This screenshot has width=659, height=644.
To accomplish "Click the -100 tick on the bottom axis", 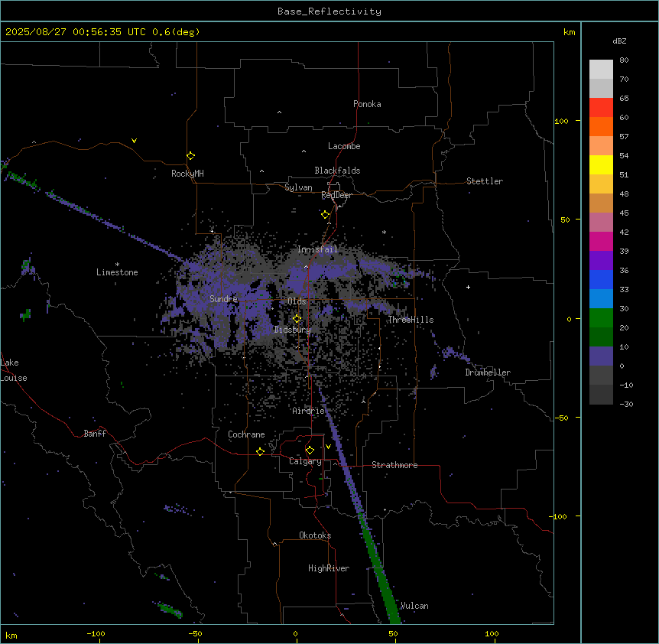I will point(96,634).
